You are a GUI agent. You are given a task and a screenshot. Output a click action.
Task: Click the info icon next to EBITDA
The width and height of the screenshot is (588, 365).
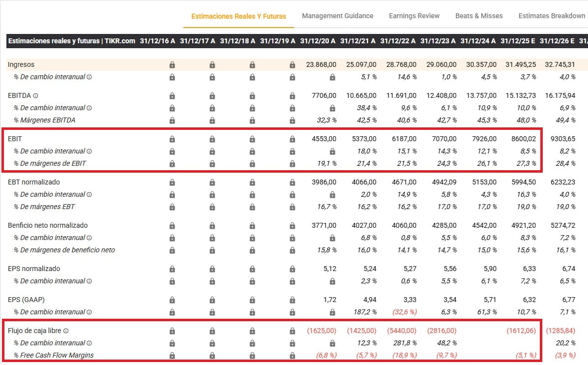[x=35, y=95]
